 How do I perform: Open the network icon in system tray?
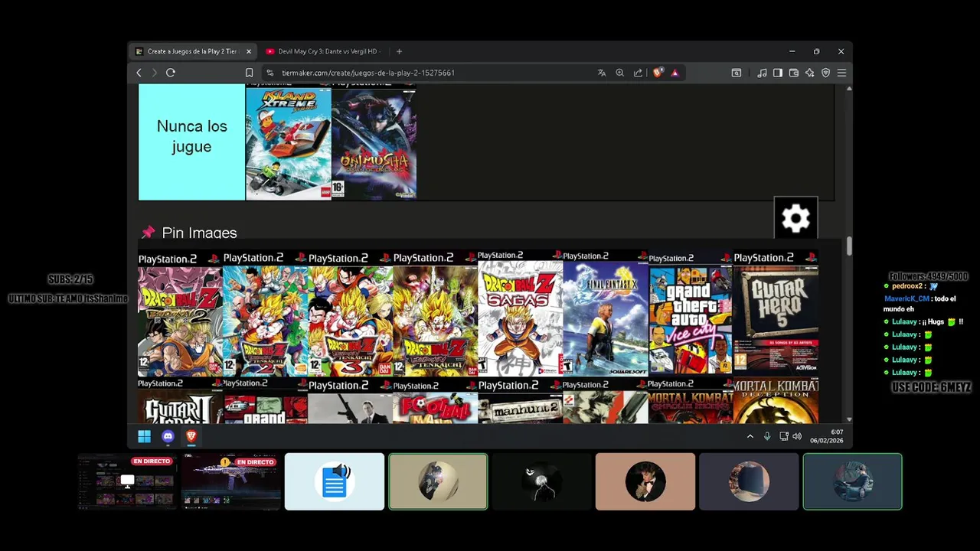(x=783, y=436)
